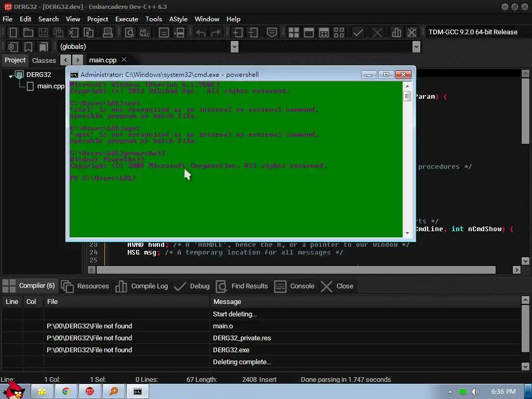This screenshot has width=532, height=399.
Task: Print the file using printer icon
Action: point(108,33)
